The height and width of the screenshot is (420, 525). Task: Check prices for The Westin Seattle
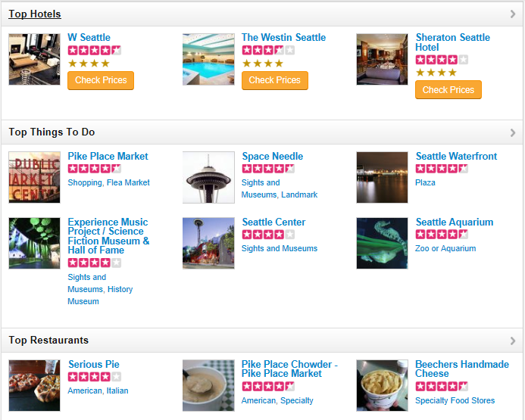tap(274, 80)
